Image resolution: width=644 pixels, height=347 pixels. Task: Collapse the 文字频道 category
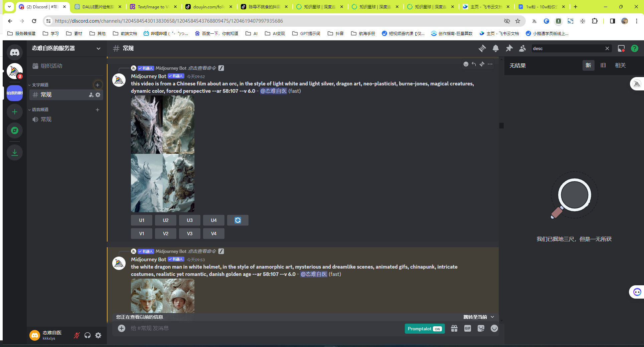[38, 85]
